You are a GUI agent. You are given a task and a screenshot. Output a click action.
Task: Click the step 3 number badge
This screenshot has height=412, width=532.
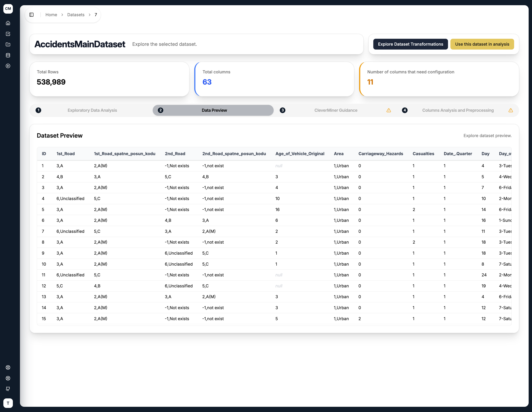tap(283, 110)
